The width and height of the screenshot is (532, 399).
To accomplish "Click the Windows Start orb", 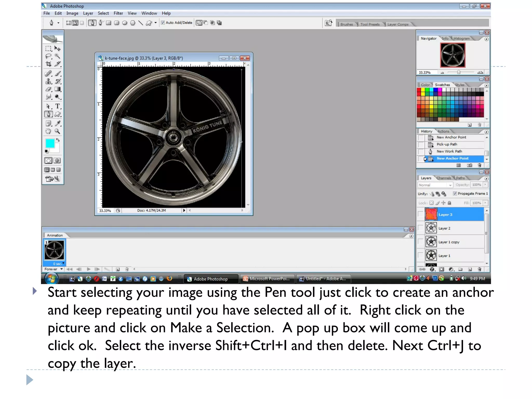I will click(51, 279).
